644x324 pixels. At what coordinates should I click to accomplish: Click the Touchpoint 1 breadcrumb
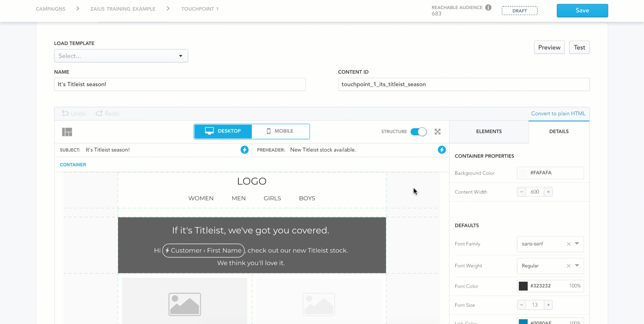click(x=200, y=9)
